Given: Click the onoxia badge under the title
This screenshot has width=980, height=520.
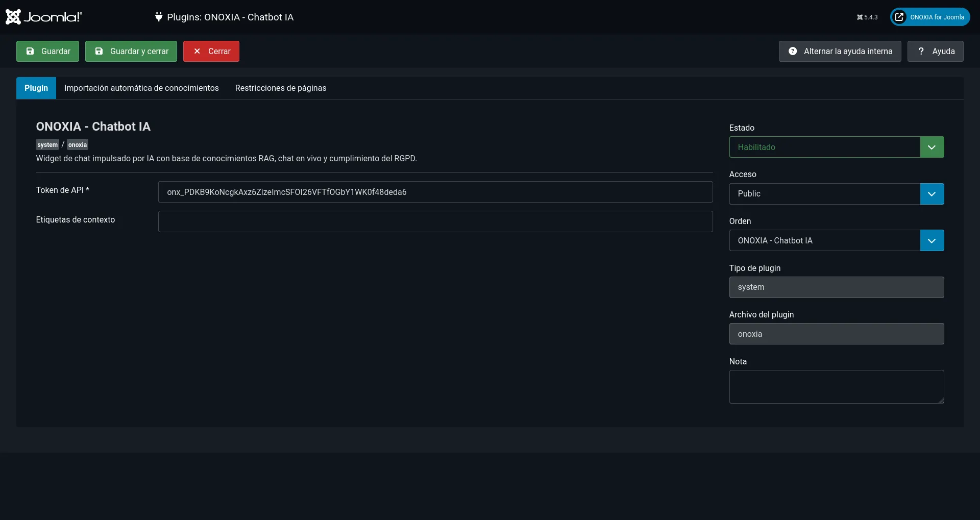Looking at the screenshot, I should pos(78,144).
